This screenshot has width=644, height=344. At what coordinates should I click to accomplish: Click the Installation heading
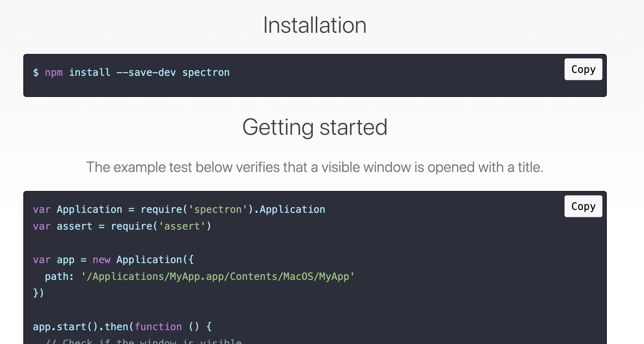[x=315, y=25]
